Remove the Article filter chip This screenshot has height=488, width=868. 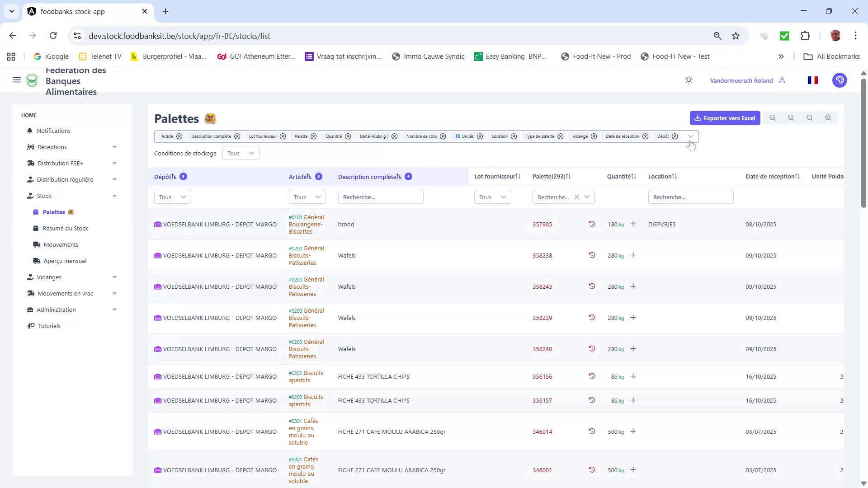coord(179,136)
